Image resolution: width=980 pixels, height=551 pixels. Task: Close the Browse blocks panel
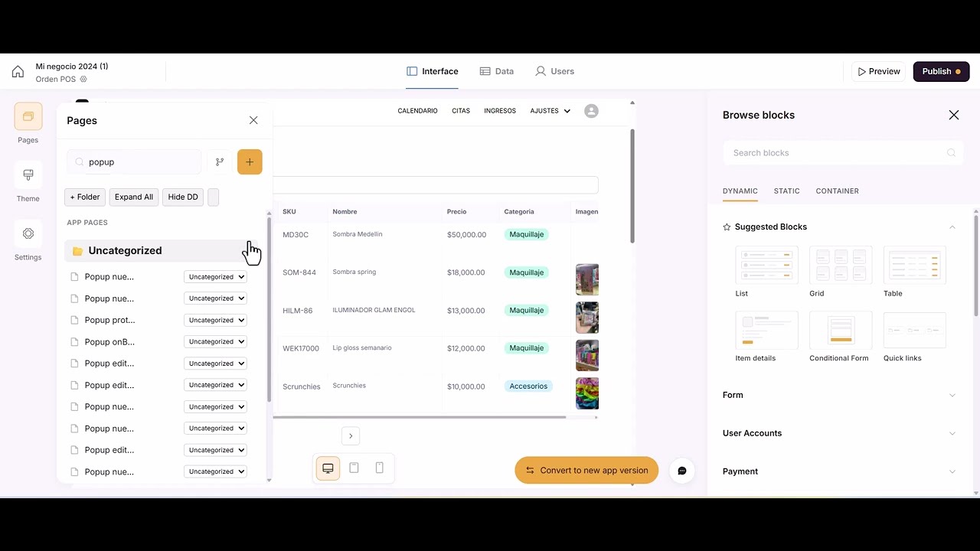click(x=953, y=115)
